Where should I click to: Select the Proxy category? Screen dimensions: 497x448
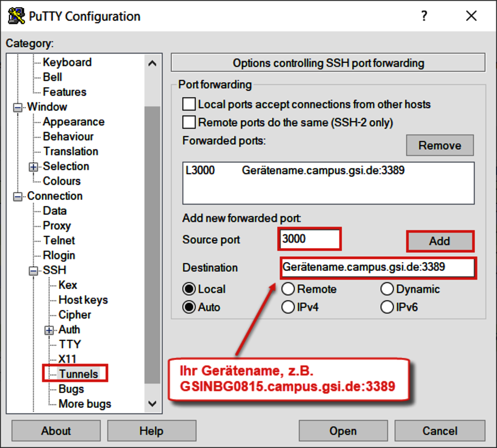56,226
